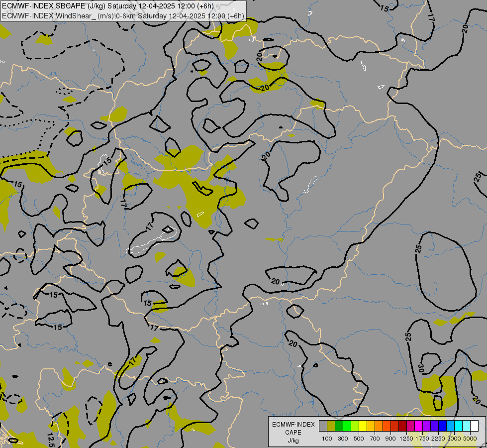Click the legend value 900
The width and height of the screenshot is (487, 448).
(x=390, y=439)
